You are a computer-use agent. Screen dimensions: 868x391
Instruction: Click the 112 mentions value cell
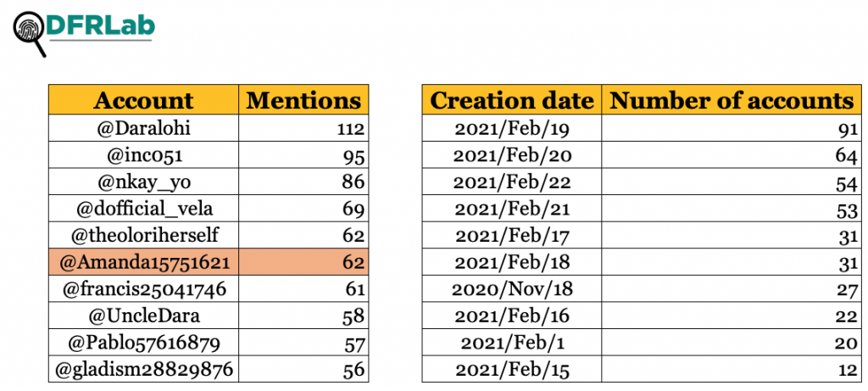click(x=303, y=128)
